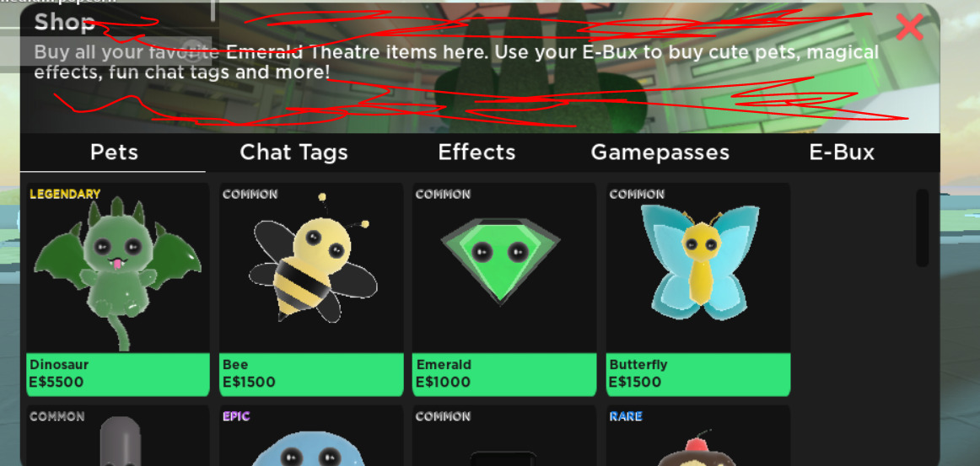980x466 pixels.
Task: Buy the Emerald for E$1000
Action: tap(504, 374)
